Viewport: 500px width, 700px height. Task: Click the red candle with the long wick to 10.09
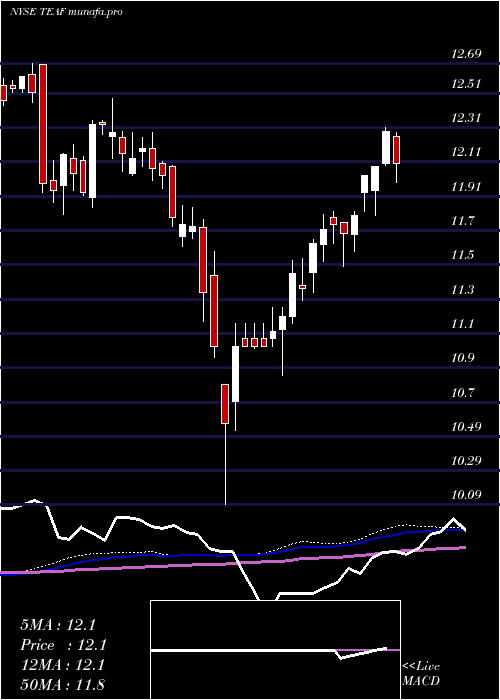point(225,404)
